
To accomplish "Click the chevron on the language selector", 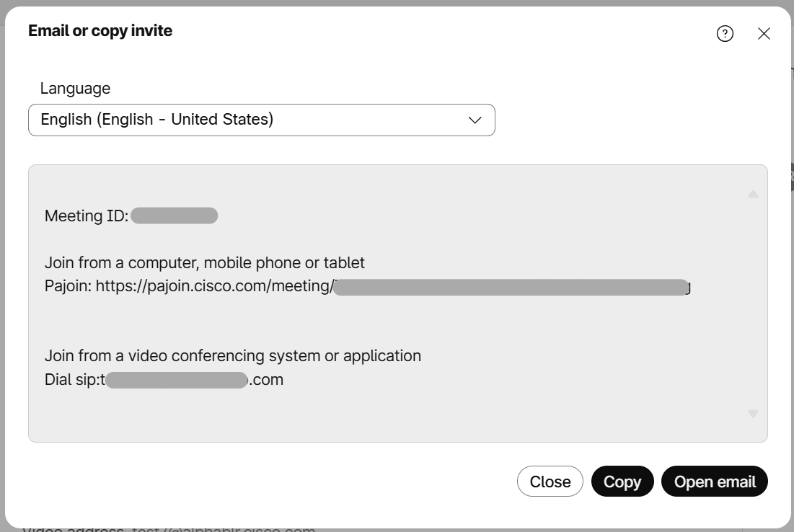I will [x=474, y=120].
